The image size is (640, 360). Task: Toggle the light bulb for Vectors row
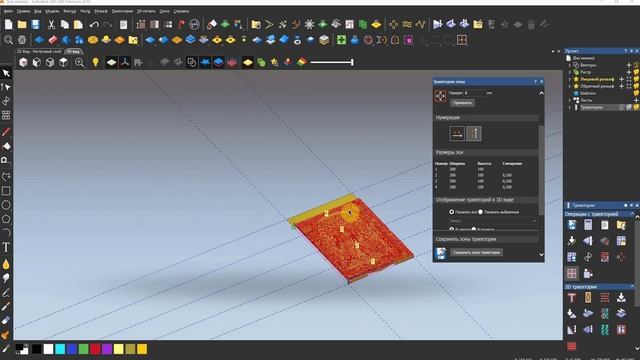point(636,65)
